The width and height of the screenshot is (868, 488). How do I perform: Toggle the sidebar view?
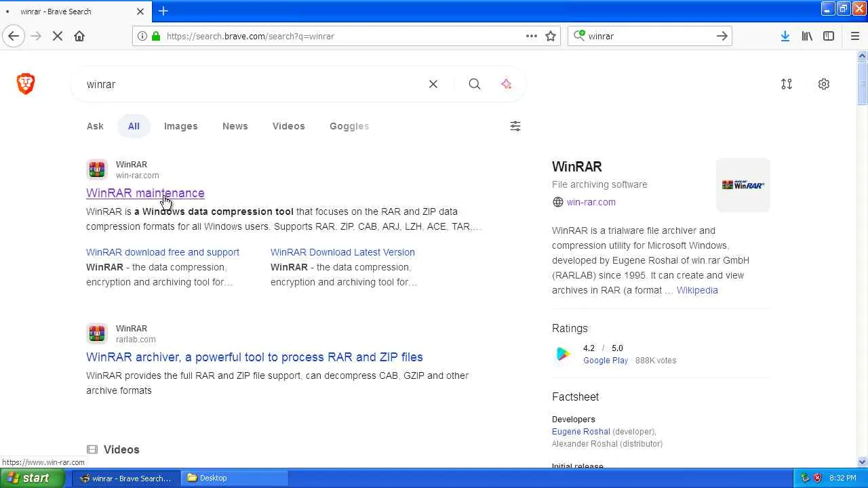pyautogui.click(x=829, y=36)
